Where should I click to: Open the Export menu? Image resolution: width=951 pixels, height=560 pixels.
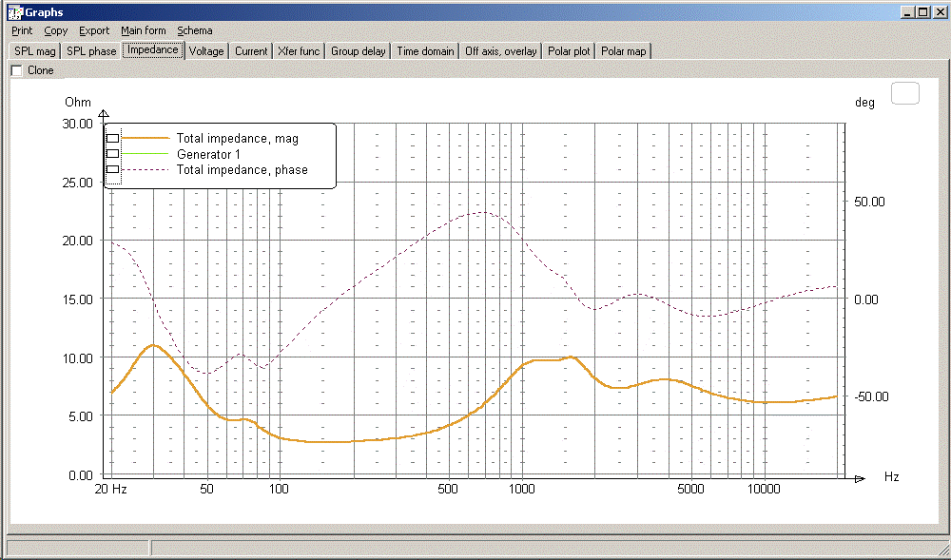coord(94,30)
